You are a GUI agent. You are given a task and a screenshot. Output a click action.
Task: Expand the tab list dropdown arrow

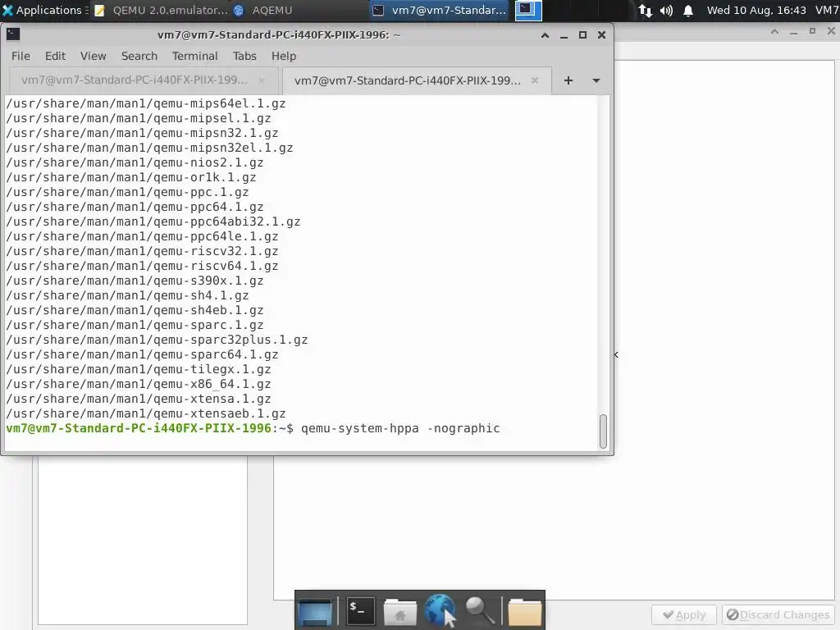(596, 80)
